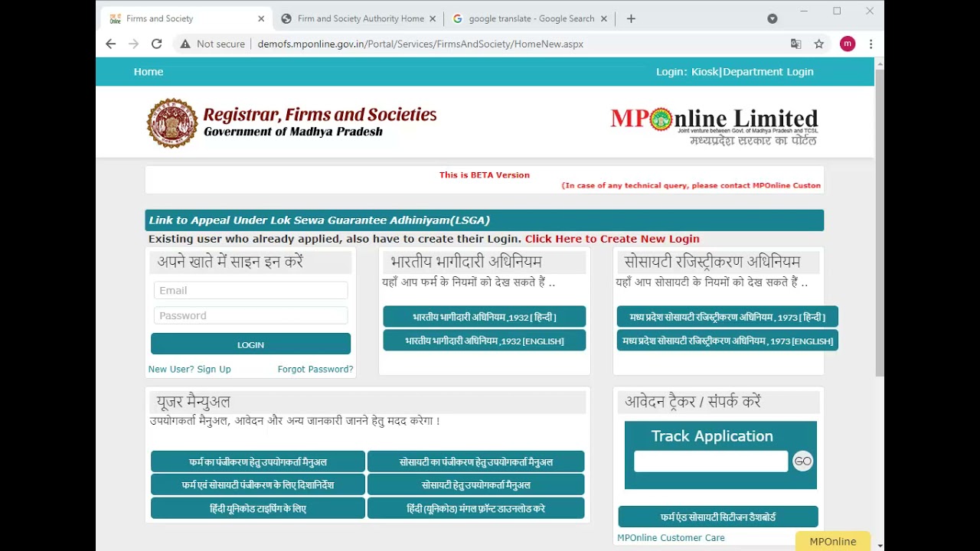Close the Firm and Society Authority Home tab
The width and height of the screenshot is (980, 551).
coord(433,18)
